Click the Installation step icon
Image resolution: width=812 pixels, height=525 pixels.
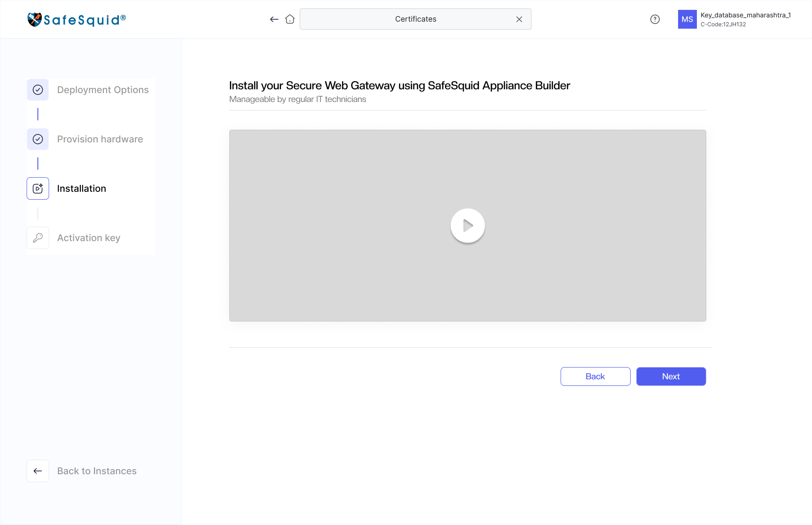pyautogui.click(x=38, y=188)
